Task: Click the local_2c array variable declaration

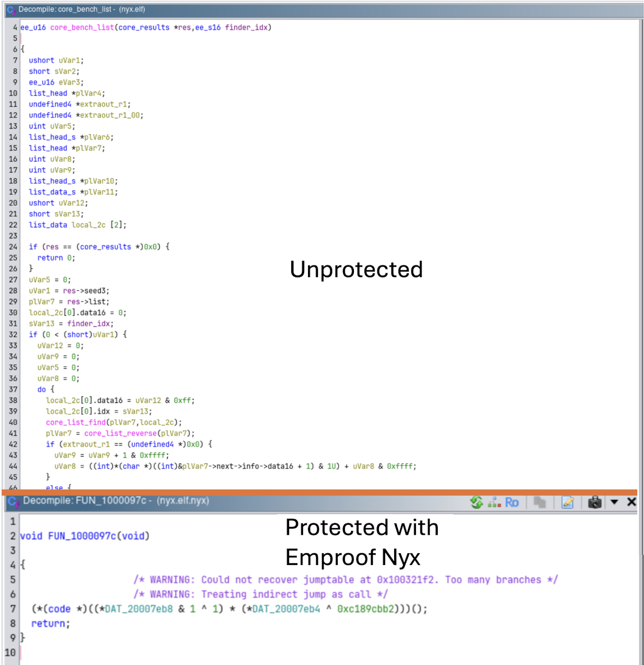Action: (x=88, y=225)
